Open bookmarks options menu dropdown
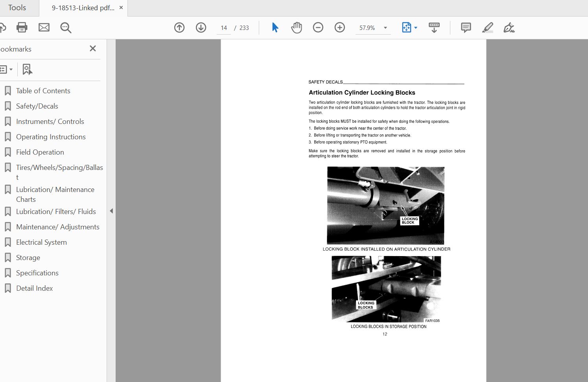This screenshot has width=588, height=382. tap(7, 70)
